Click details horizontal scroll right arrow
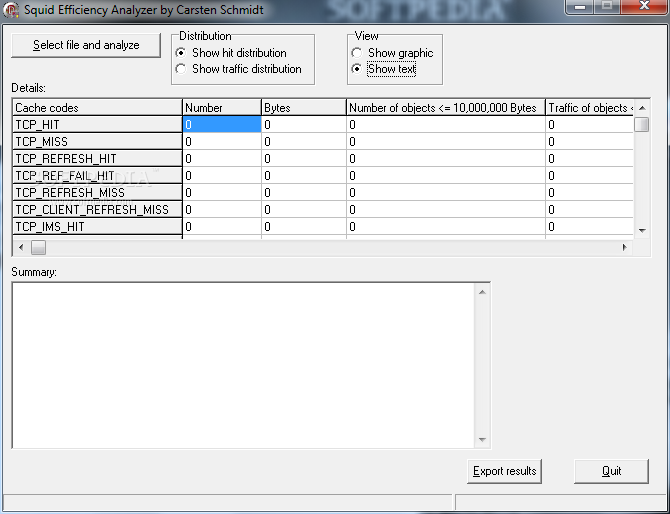The height and width of the screenshot is (514, 670). tap(625, 247)
